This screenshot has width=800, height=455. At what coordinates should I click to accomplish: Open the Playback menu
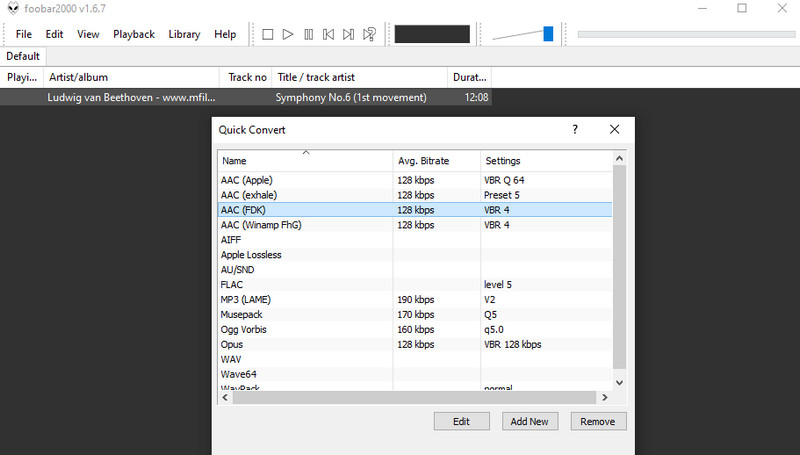pos(134,34)
